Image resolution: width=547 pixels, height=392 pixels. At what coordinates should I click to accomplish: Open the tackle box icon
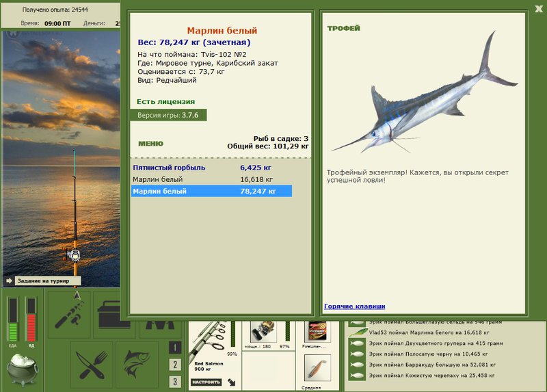[110, 315]
